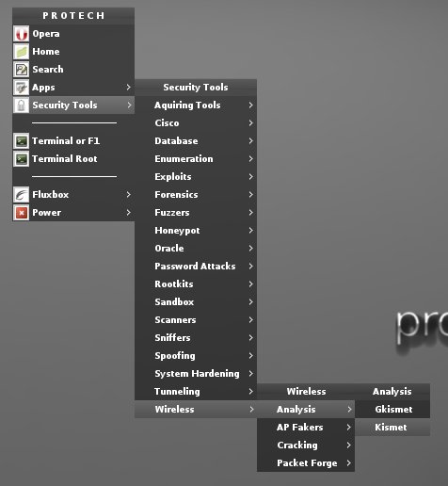Click the Apps icon

[x=21, y=88]
